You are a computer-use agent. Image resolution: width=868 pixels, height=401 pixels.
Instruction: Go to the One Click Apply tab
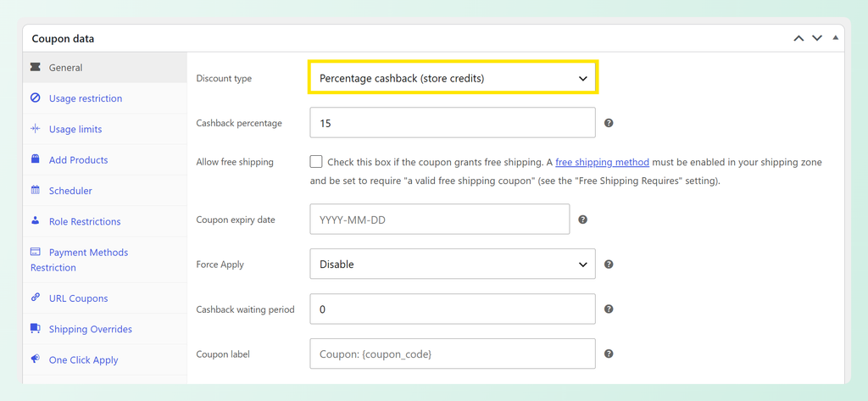tap(104, 360)
